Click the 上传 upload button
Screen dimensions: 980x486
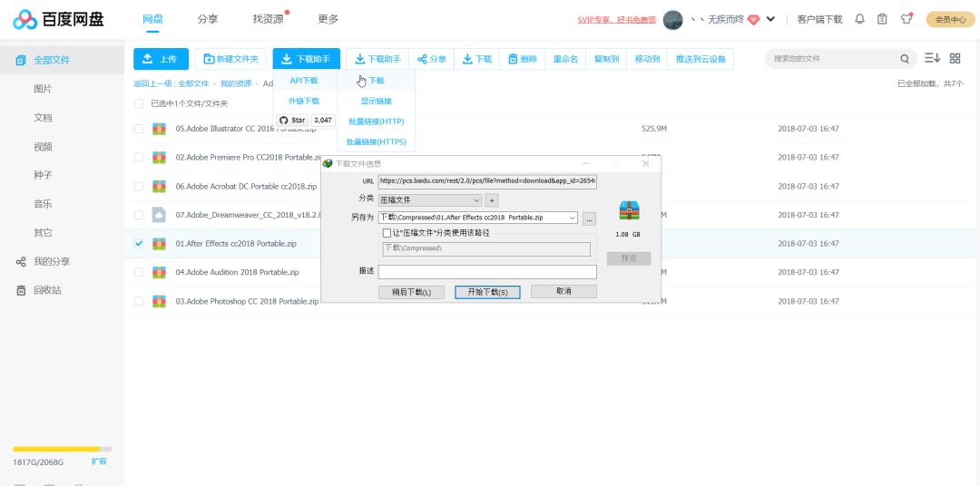[161, 59]
